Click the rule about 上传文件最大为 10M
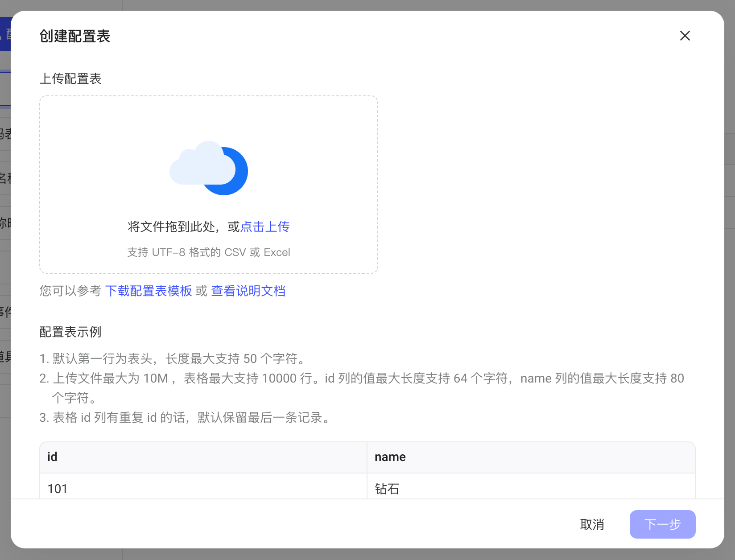 [x=362, y=388]
